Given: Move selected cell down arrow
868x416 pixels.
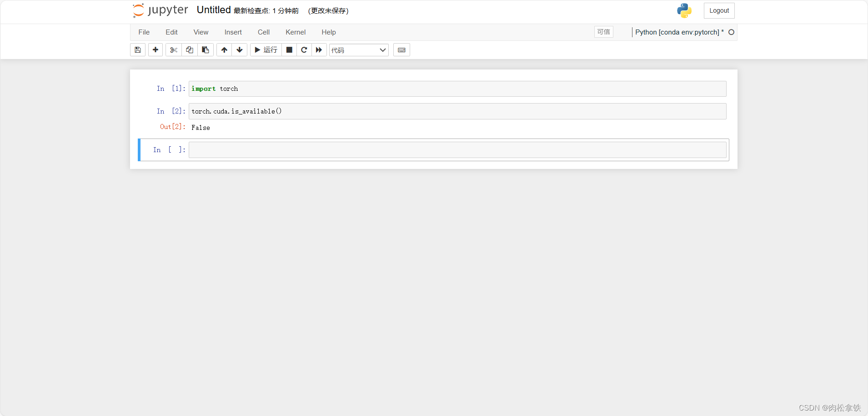Looking at the screenshot, I should point(240,50).
